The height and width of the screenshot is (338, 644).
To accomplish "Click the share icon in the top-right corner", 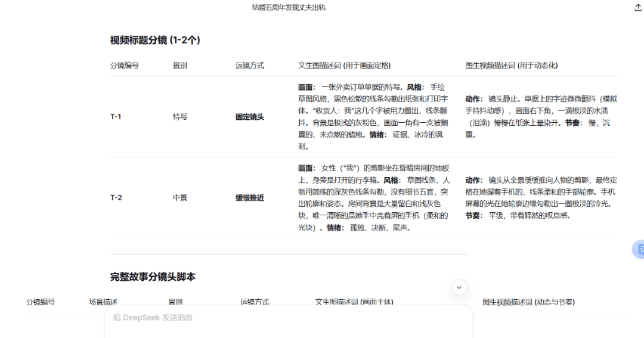I will tap(638, 8).
